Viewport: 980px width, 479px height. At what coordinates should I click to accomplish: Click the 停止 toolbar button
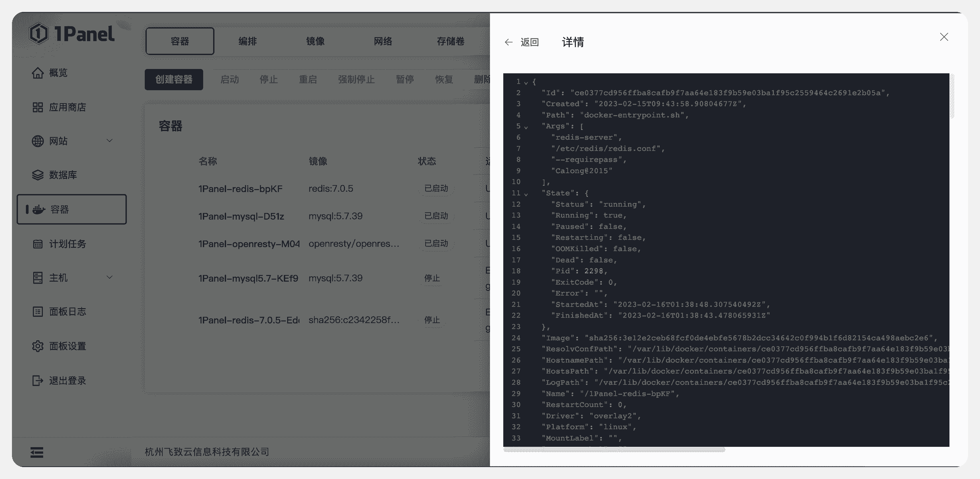click(x=269, y=80)
